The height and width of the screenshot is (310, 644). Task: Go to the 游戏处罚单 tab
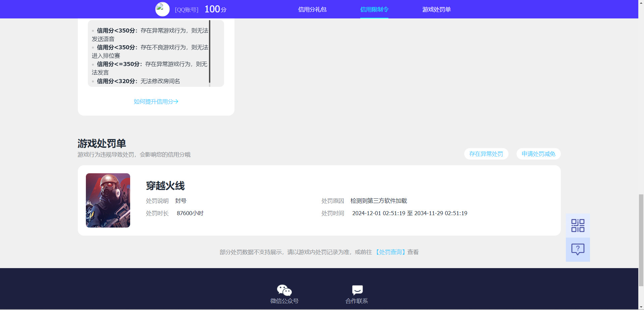point(436,9)
